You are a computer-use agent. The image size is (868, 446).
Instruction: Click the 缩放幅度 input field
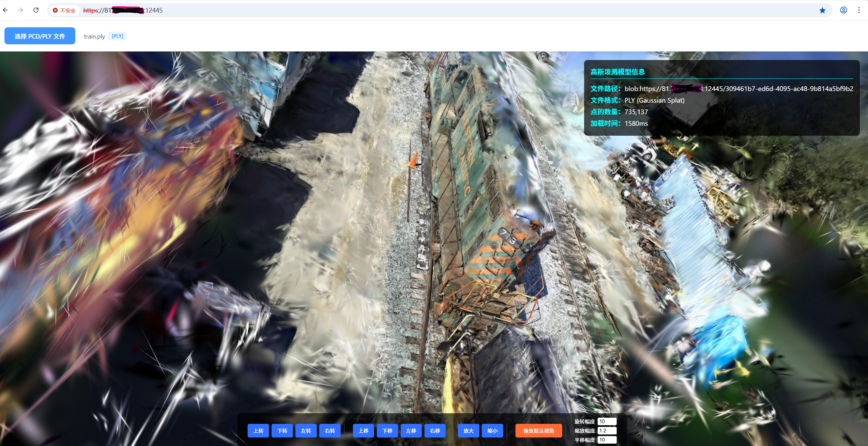tap(607, 431)
